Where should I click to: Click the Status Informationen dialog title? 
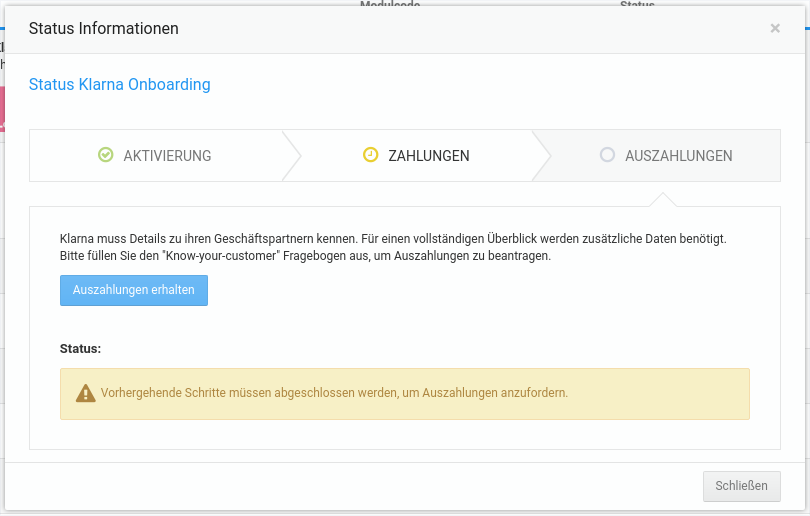point(103,28)
